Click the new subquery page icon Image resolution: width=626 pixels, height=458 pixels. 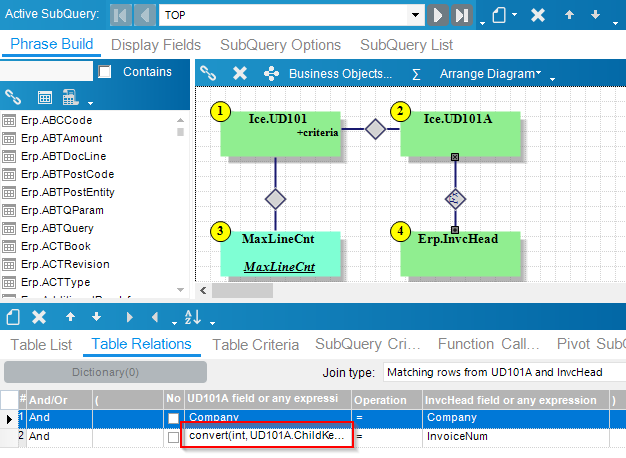tap(499, 15)
